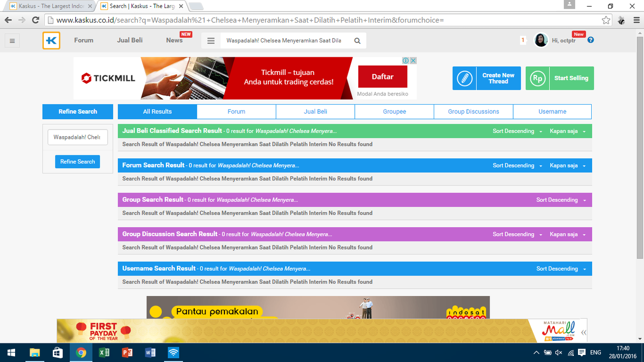Click the Create New Thread button
This screenshot has height=362, width=644.
click(487, 78)
